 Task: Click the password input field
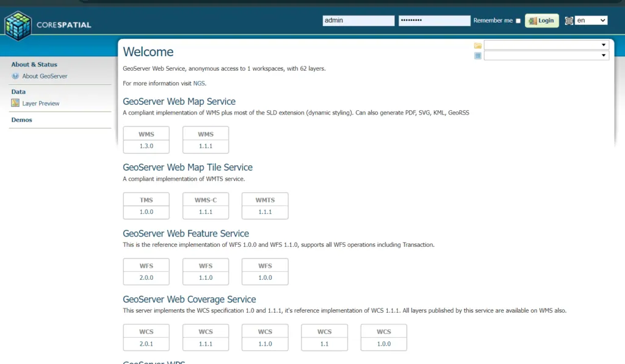coord(435,20)
